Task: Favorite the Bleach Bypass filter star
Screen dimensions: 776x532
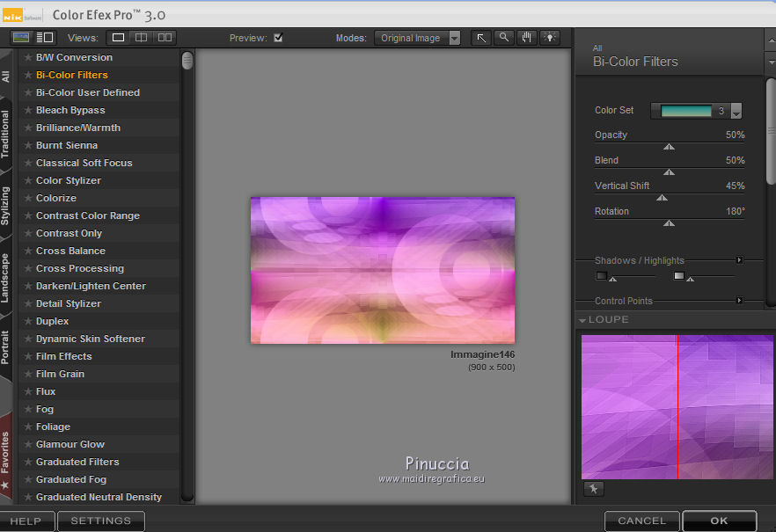Action: [x=28, y=110]
